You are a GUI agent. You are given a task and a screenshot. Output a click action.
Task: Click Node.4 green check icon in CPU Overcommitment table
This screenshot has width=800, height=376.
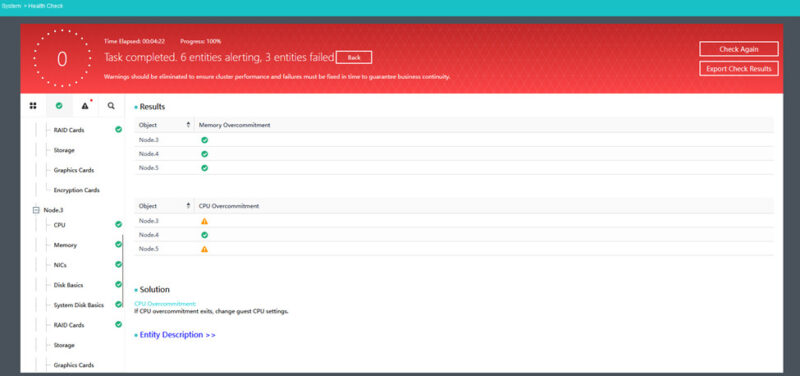205,235
